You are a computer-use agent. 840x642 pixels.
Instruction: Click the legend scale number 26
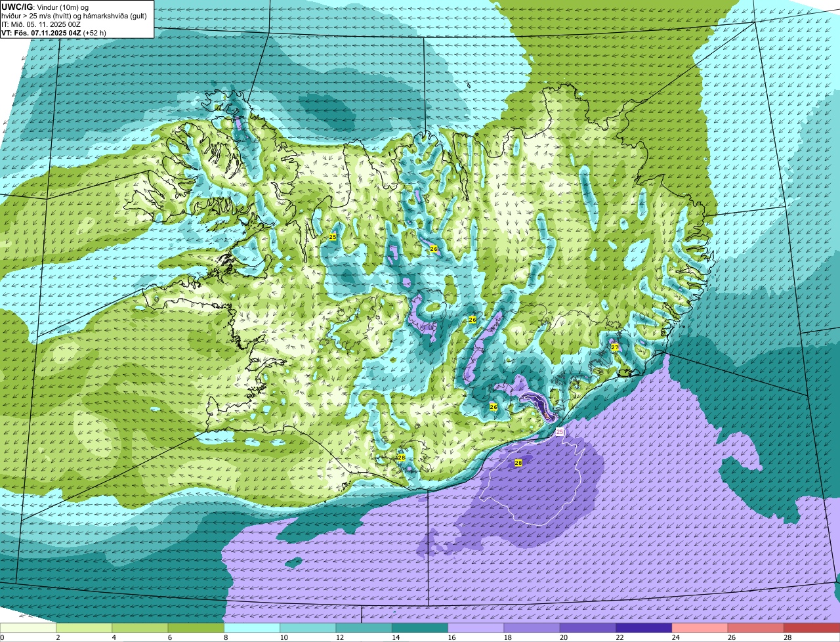732,637
